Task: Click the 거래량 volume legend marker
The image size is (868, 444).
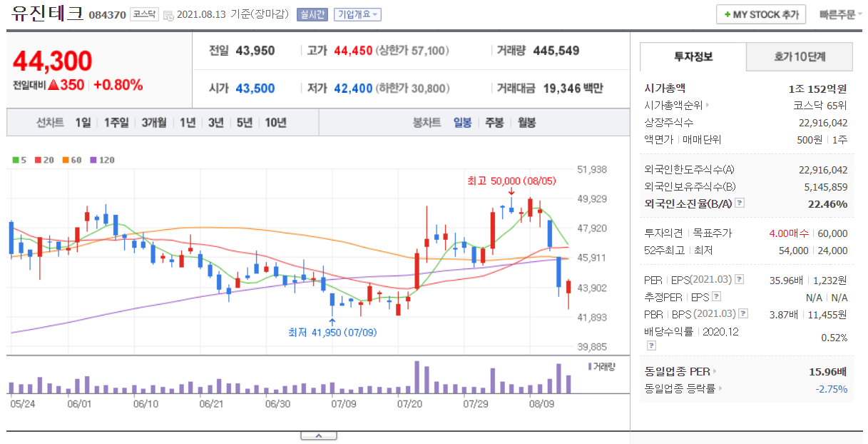Action: pyautogui.click(x=601, y=366)
